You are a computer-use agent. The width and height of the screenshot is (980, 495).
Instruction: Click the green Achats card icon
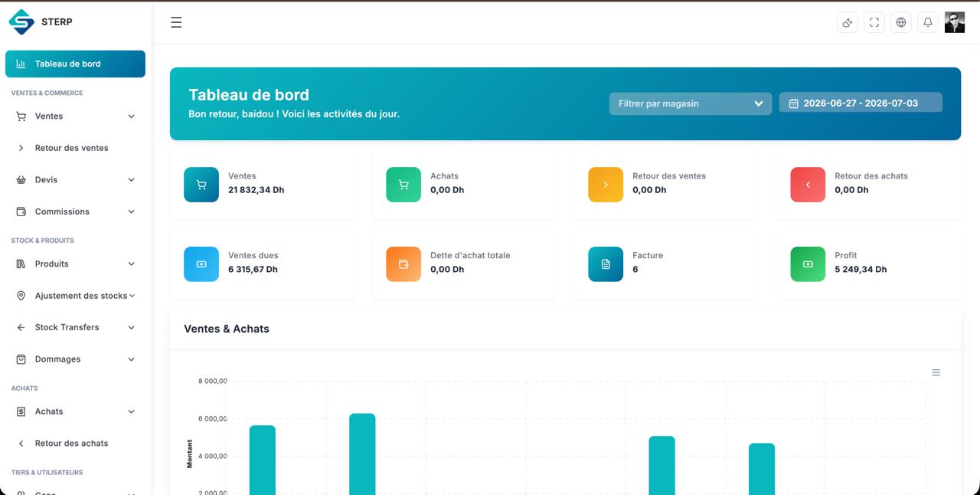[403, 185]
